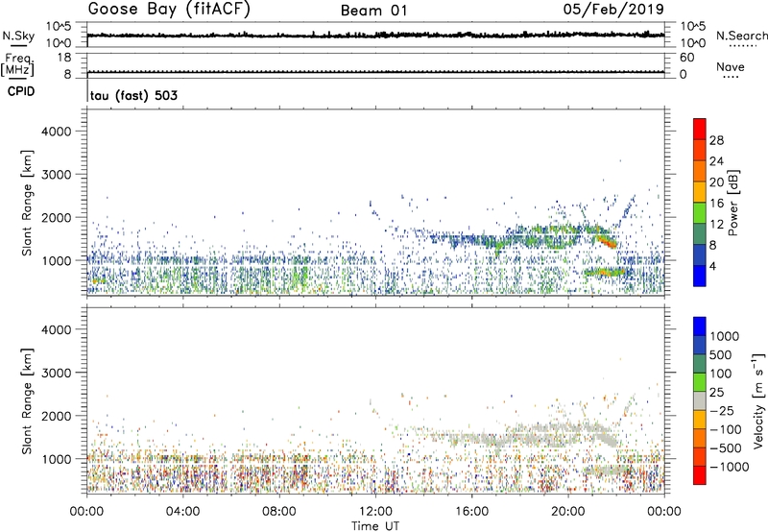Select the 'Beam 01' header label
The width and height of the screenshot is (768, 532).
click(373, 11)
